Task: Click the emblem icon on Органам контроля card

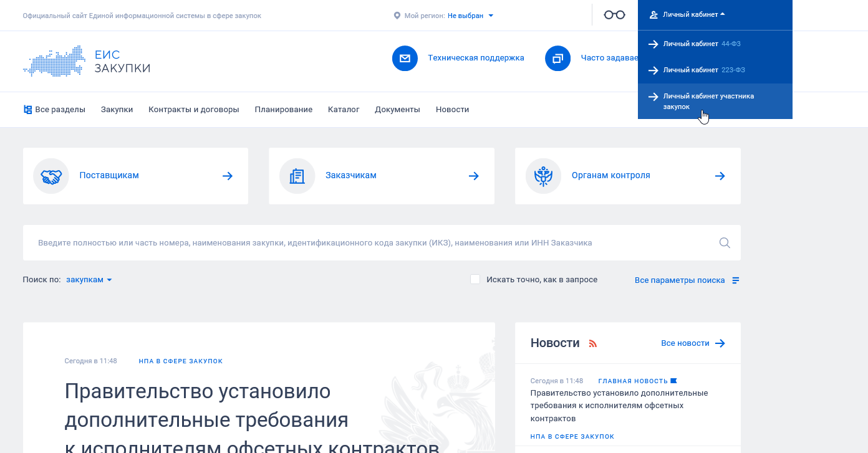Action: click(x=544, y=176)
